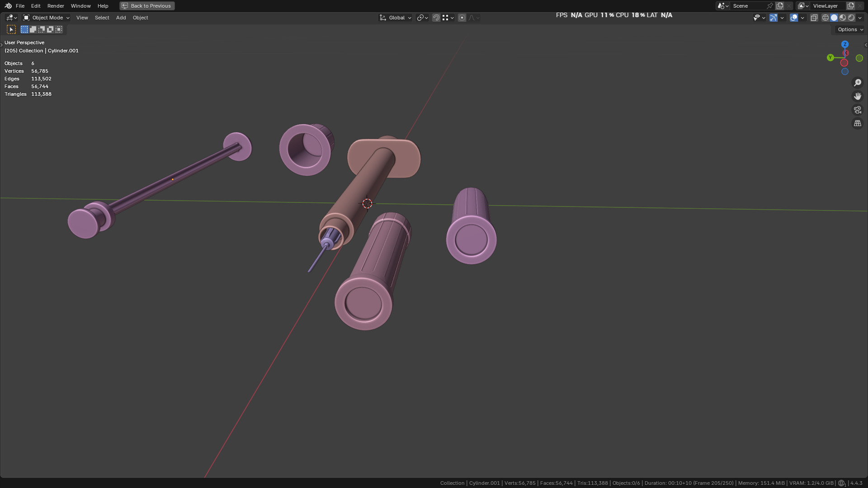Image resolution: width=868 pixels, height=488 pixels.
Task: Switch to material preview shading
Action: (843, 18)
